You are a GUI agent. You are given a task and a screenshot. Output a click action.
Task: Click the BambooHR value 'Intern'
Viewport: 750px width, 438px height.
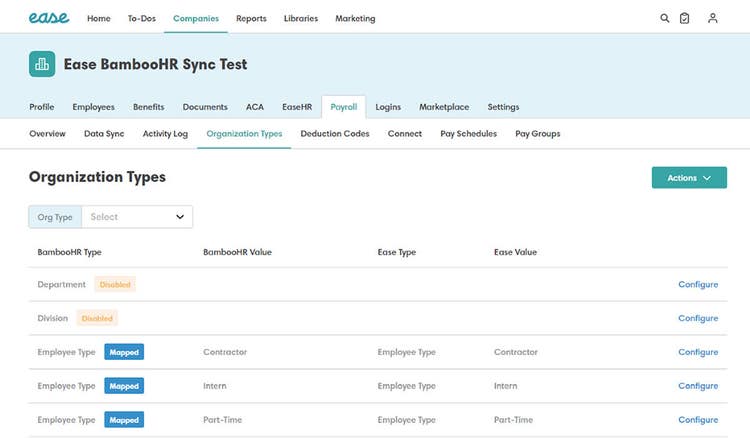(x=215, y=385)
